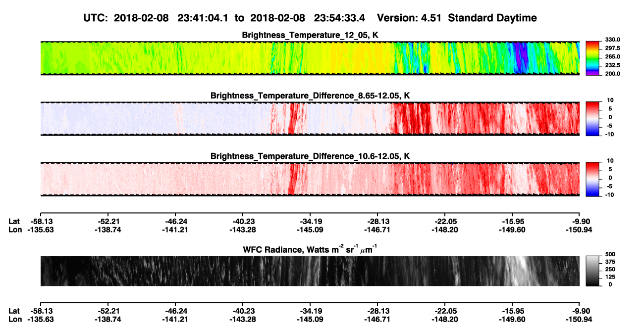Click latitude '-40.23' beneath the WFC Radiance panel

243,311
